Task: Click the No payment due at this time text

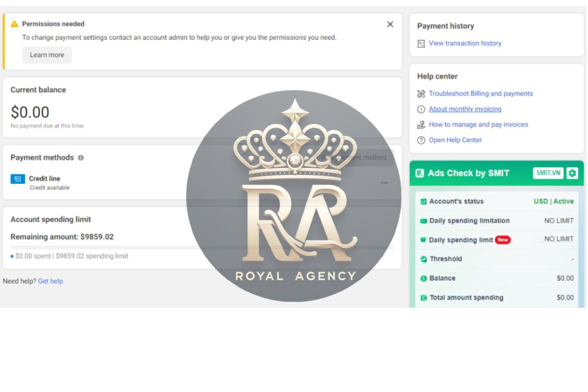Action: point(48,125)
